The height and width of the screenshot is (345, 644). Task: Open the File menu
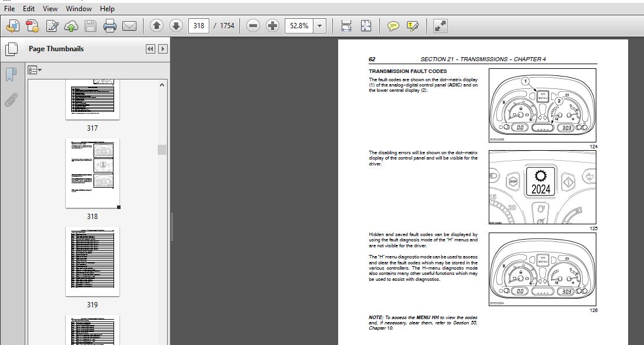click(x=9, y=9)
